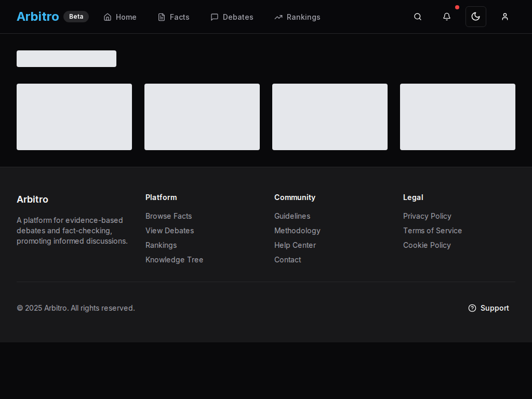The height and width of the screenshot is (399, 532).
Task: Open notifications bell icon
Action: (447, 17)
